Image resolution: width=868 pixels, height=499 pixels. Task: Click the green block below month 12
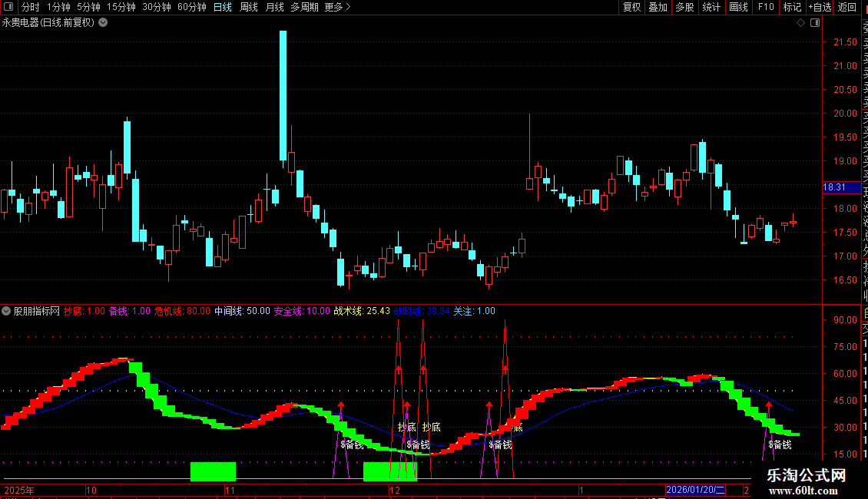pos(389,471)
